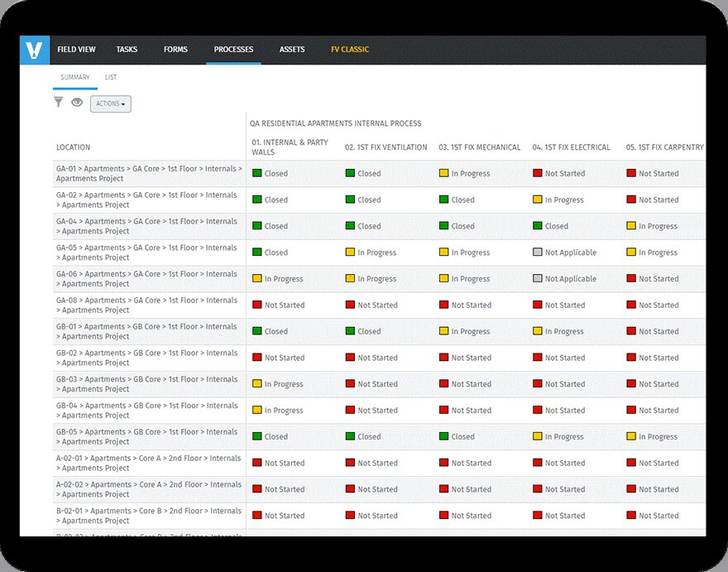Image resolution: width=728 pixels, height=572 pixels.
Task: Switch to the Tasks menu
Action: click(127, 50)
